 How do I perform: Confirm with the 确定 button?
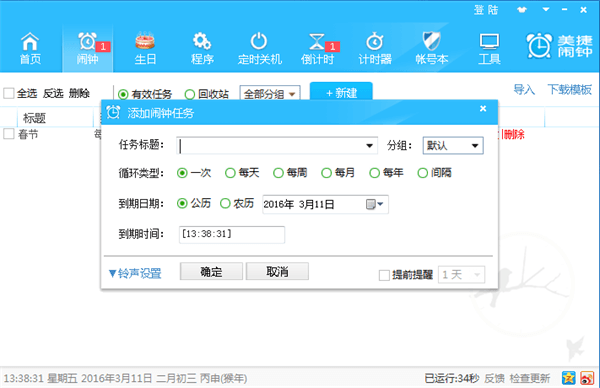tap(211, 271)
